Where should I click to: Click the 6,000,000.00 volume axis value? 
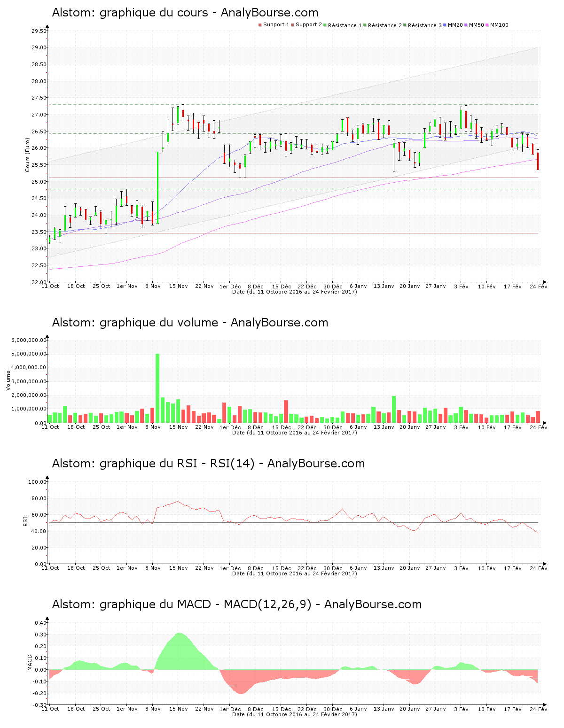point(29,340)
